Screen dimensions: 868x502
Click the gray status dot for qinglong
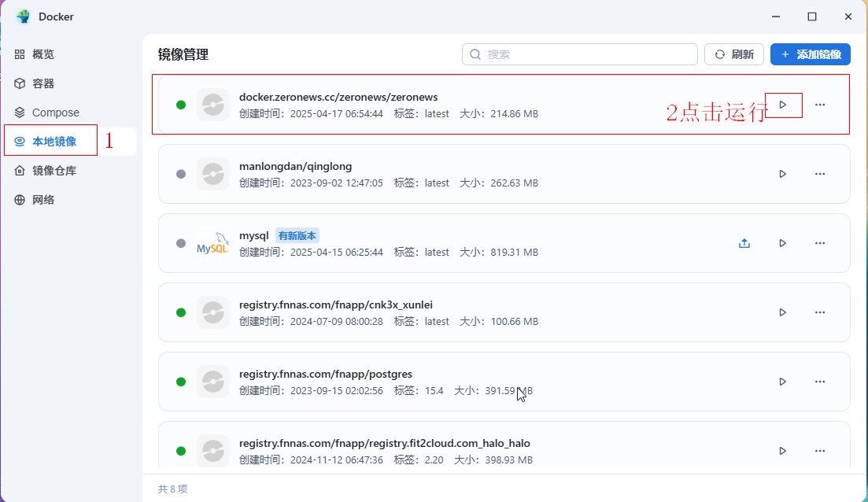(x=181, y=174)
